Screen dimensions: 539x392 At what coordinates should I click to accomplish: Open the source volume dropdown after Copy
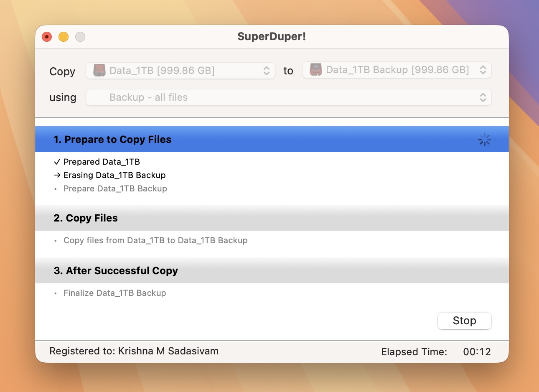[181, 71]
